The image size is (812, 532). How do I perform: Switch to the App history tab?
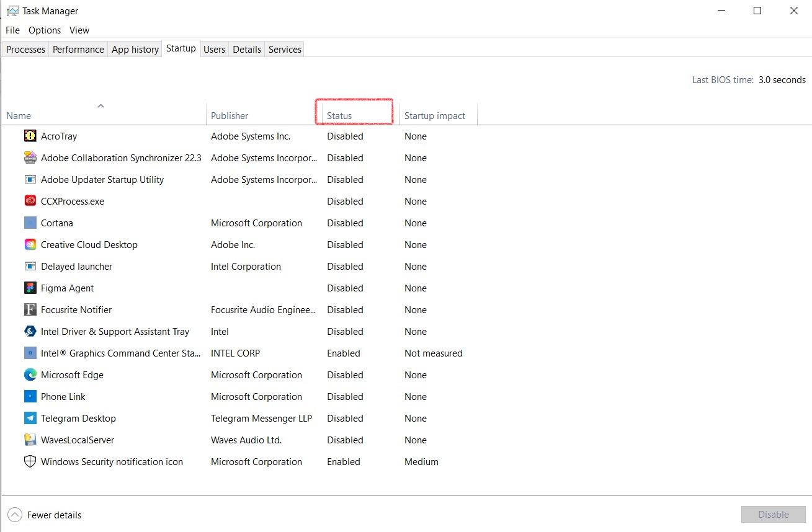(x=135, y=49)
